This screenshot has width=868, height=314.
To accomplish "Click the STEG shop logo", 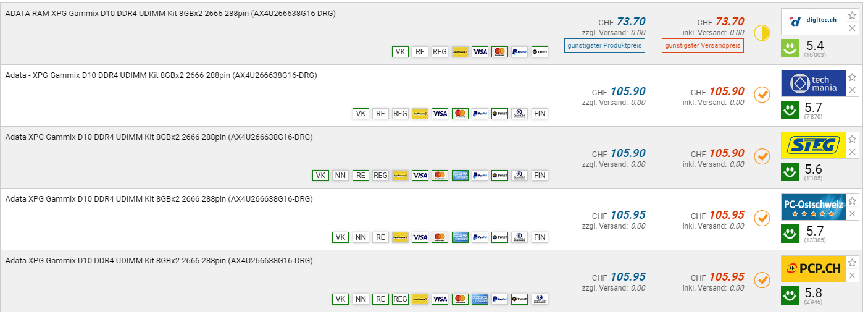I will 812,145.
